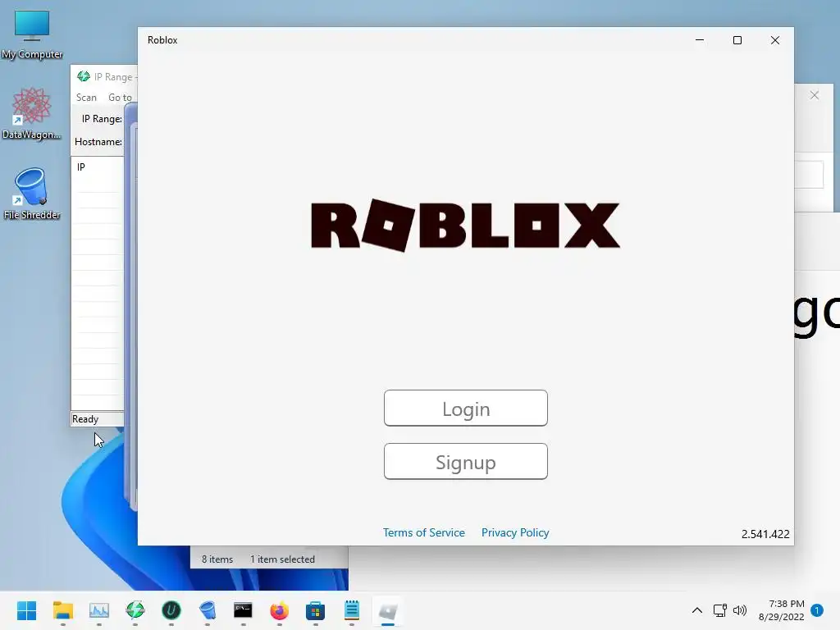The width and height of the screenshot is (840, 630).
Task: Maximize the Roblox window
Action: pos(737,40)
